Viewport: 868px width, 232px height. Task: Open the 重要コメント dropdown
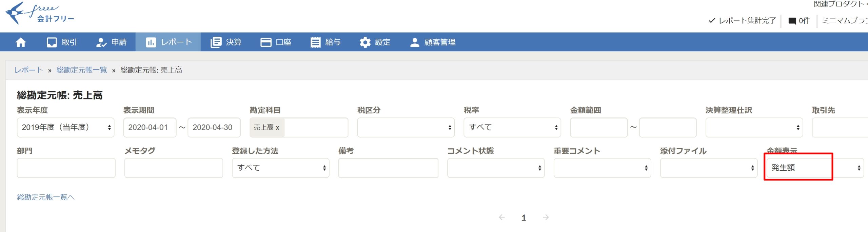tap(602, 168)
